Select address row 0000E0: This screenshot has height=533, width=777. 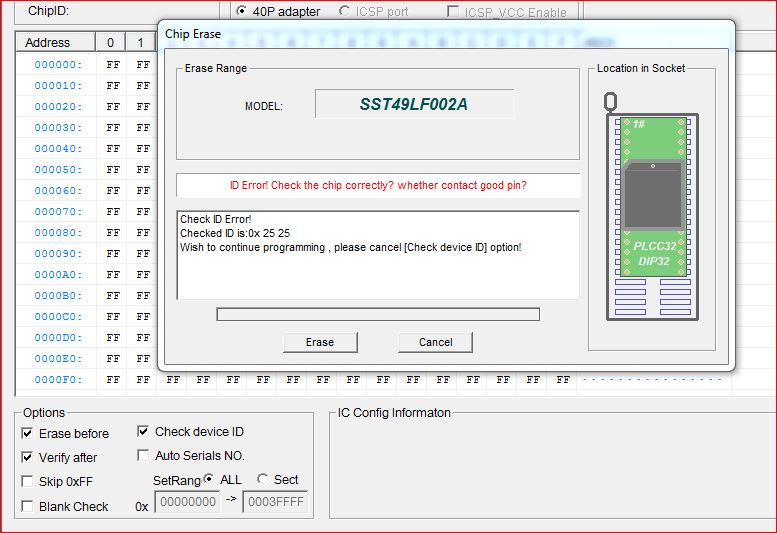(x=58, y=359)
